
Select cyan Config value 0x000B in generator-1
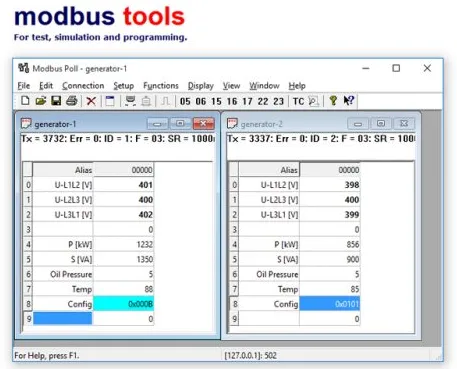point(123,304)
